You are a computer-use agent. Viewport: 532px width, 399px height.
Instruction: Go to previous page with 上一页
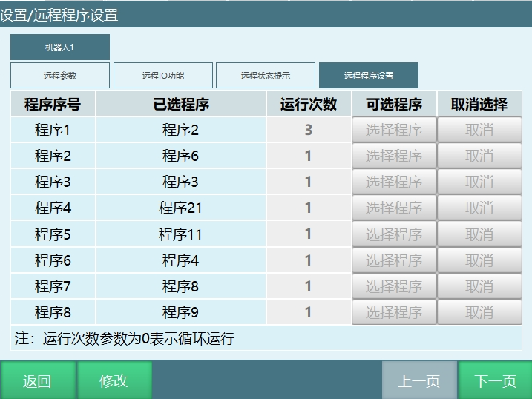point(419,381)
